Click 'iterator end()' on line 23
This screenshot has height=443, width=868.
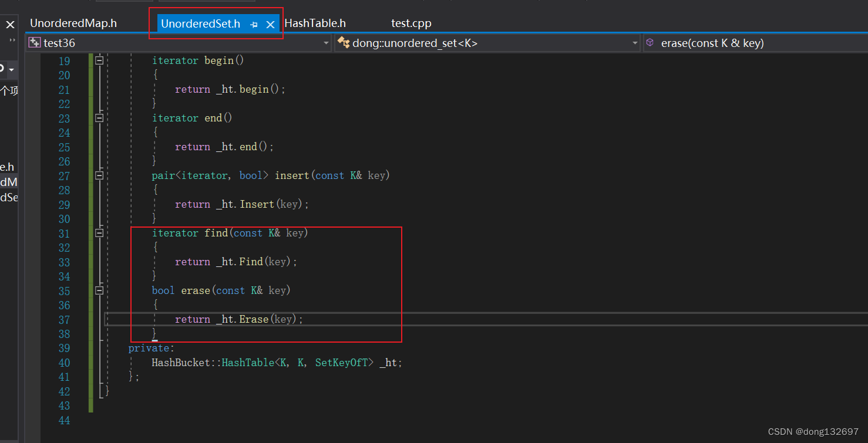tap(192, 118)
